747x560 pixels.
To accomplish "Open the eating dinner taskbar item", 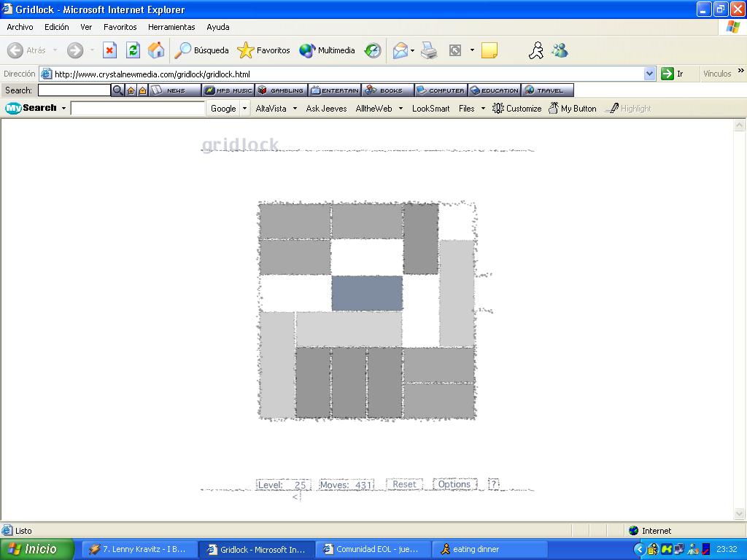I will pos(489,549).
